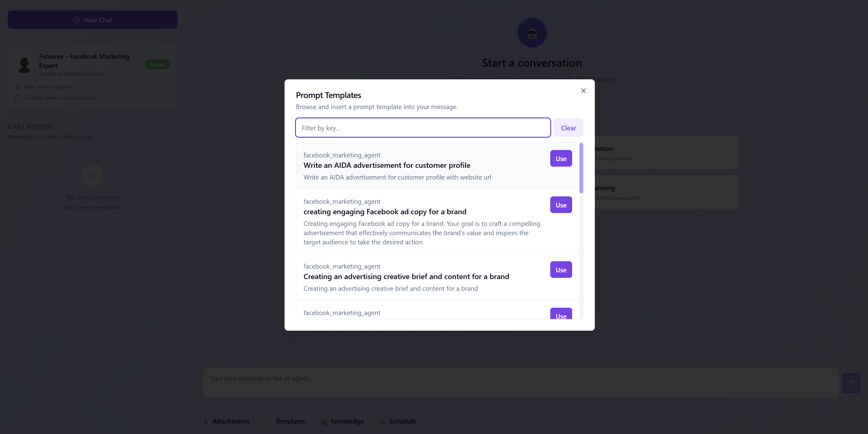Click the Active status badge
Screen dimensions: 868x434
(157, 65)
